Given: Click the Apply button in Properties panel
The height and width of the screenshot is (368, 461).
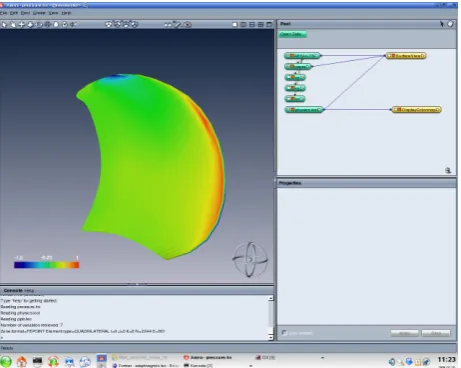Looking at the screenshot, I should [404, 333].
